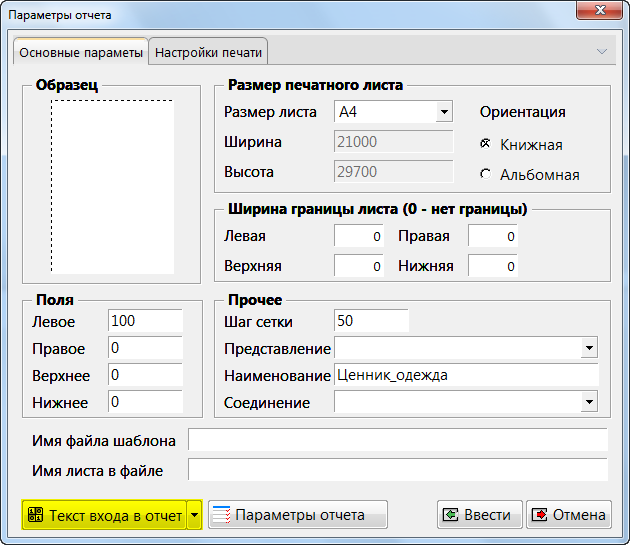Viewport: 630px width, 545px height.
Task: Focus the Правая border width field
Action: 493,236
